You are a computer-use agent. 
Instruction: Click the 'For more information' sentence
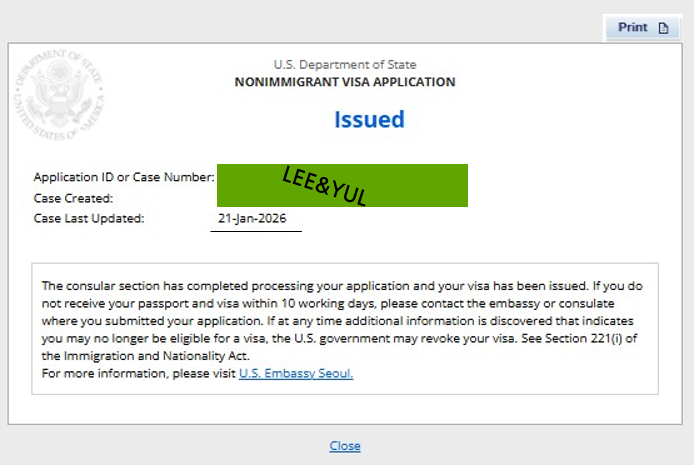click(x=138, y=374)
